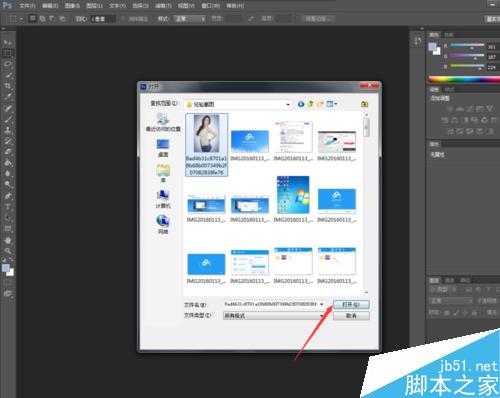Pick a color from the spectrum ramp
The image size is (500, 398).
[464, 79]
